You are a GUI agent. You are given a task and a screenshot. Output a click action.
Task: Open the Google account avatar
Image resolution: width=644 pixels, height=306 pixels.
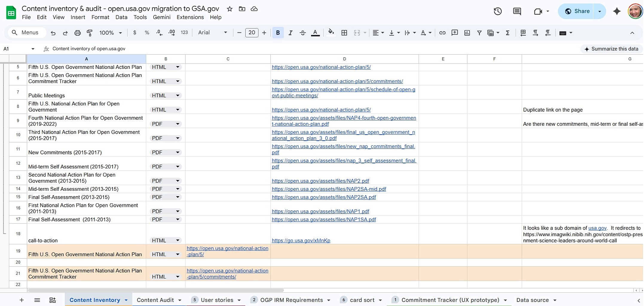(x=635, y=11)
